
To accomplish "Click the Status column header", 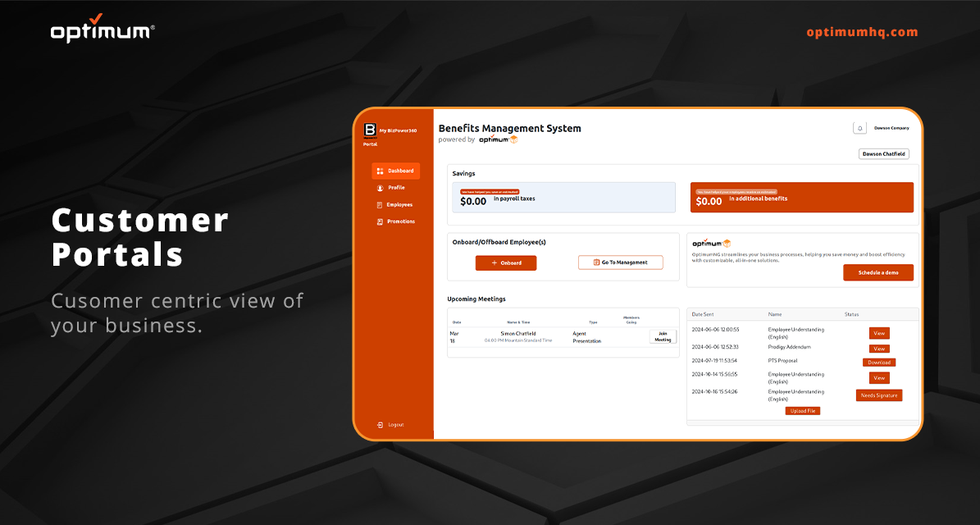I will (851, 314).
